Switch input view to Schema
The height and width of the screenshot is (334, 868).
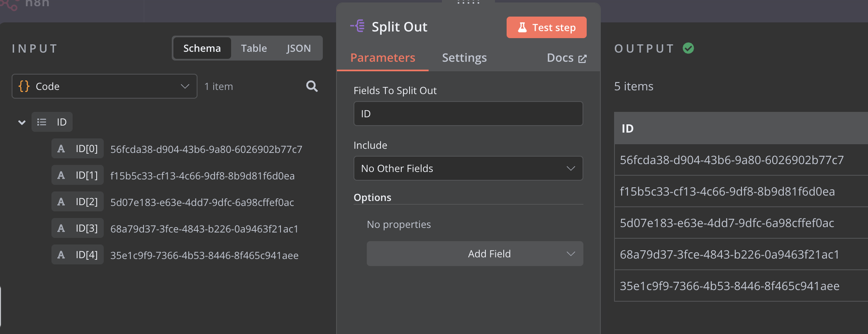click(202, 48)
